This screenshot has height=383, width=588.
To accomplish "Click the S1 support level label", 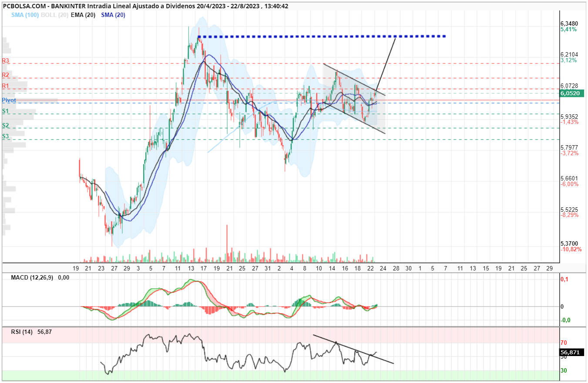I will pos(6,111).
